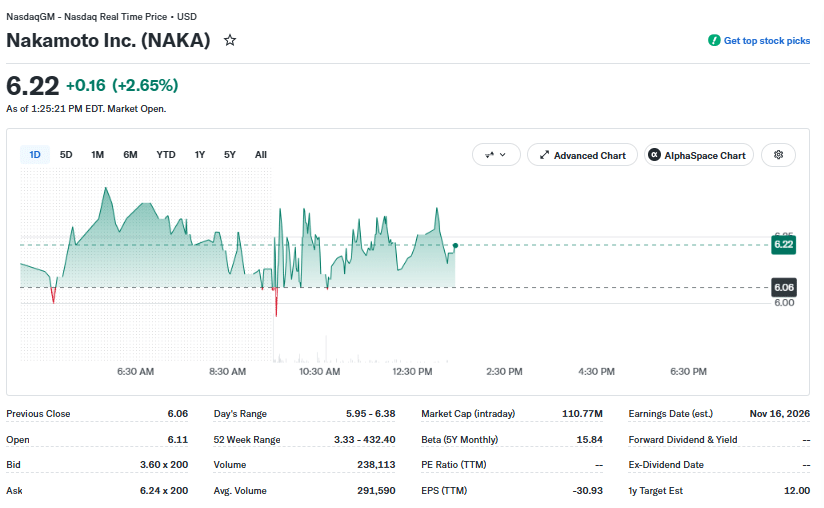The image size is (824, 508).
Task: Show All-time chart range
Action: [261, 154]
